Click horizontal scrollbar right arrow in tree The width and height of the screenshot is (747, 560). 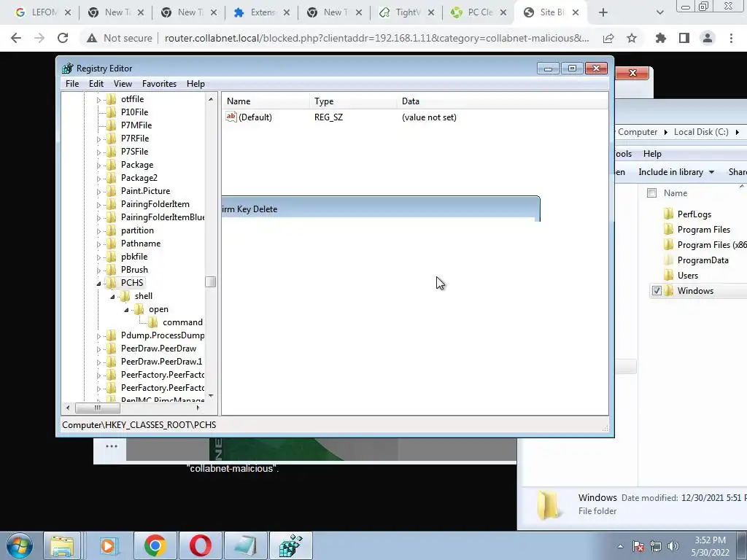(198, 408)
